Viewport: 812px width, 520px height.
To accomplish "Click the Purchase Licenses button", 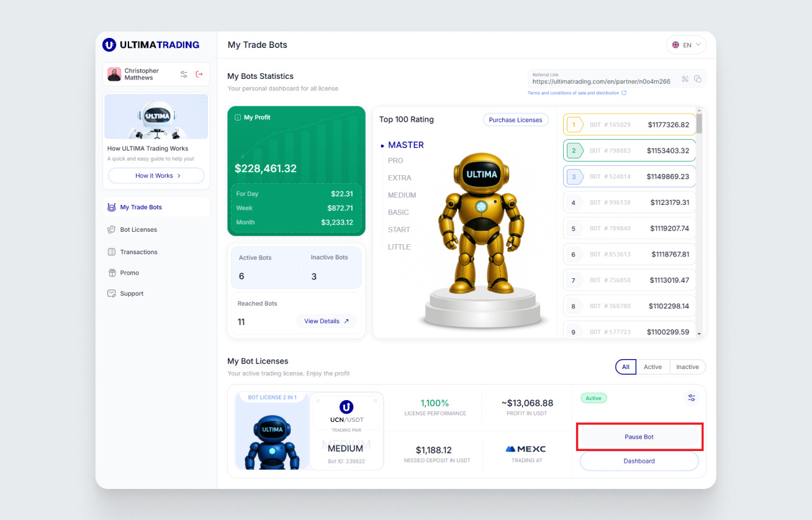I will pos(515,120).
